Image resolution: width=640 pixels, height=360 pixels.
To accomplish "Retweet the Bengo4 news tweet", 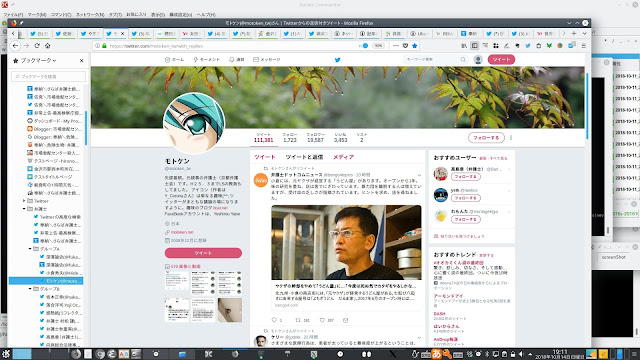I will (x=298, y=320).
